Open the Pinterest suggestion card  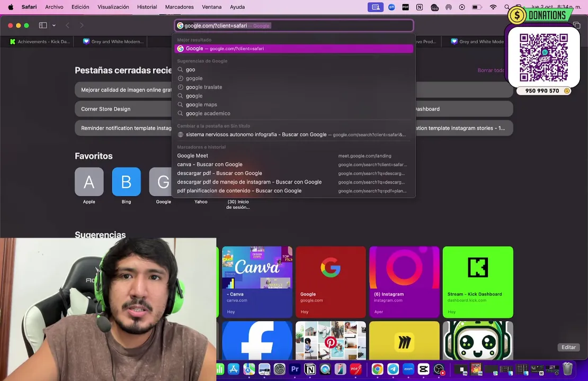click(x=331, y=340)
